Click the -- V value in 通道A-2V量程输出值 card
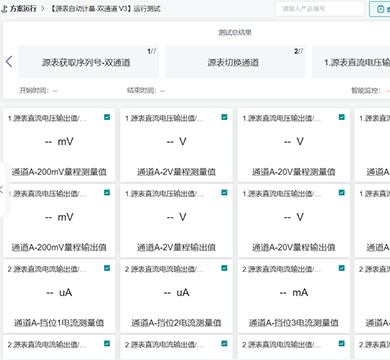390x360 pixels. pyautogui.click(x=176, y=217)
